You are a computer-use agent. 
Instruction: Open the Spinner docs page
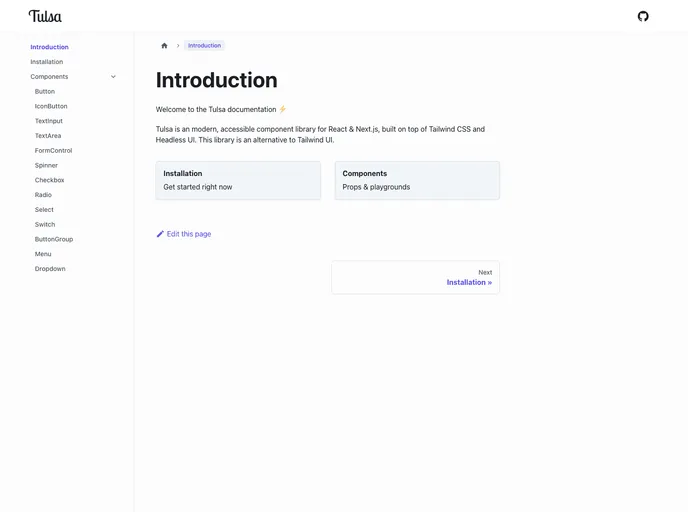tap(46, 165)
